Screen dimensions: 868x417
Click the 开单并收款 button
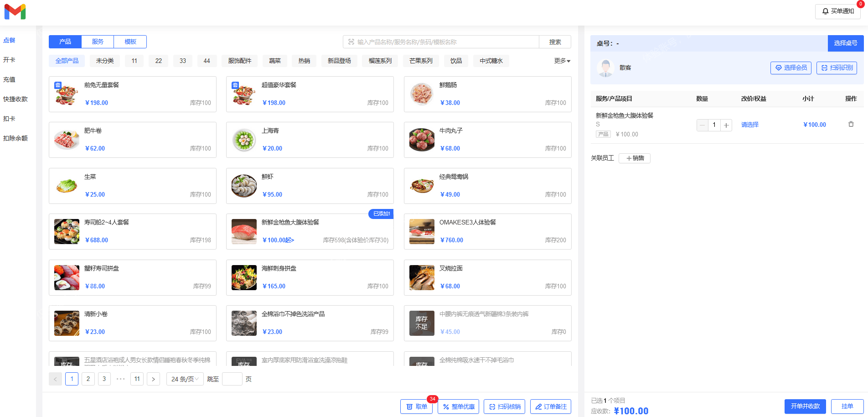pyautogui.click(x=805, y=406)
